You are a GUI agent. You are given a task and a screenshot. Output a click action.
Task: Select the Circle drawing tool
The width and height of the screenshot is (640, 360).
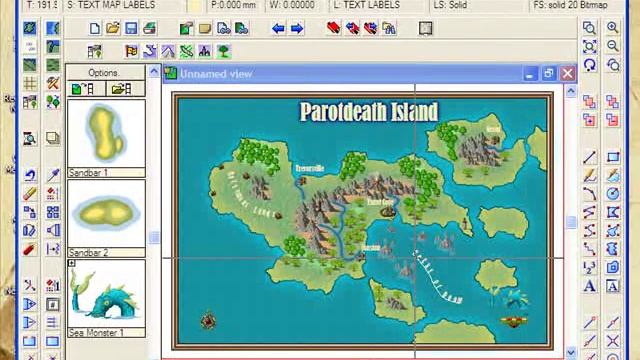click(613, 193)
